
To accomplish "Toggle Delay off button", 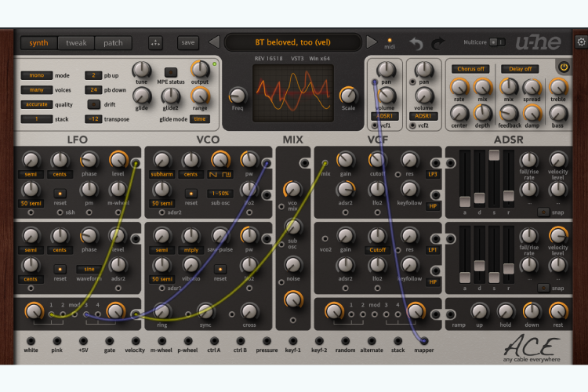I will click(x=520, y=69).
